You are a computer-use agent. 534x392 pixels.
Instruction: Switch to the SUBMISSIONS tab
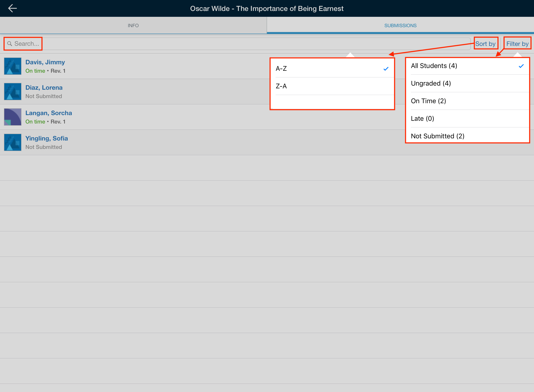pyautogui.click(x=400, y=25)
